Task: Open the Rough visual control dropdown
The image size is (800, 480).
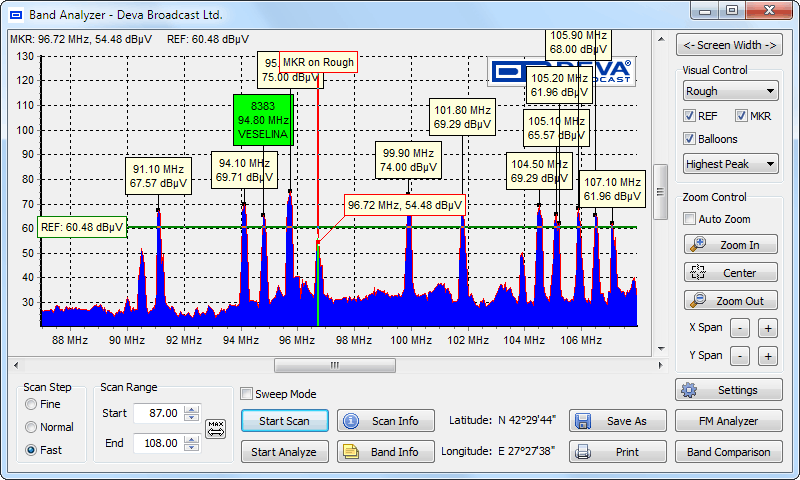Action: [x=729, y=91]
